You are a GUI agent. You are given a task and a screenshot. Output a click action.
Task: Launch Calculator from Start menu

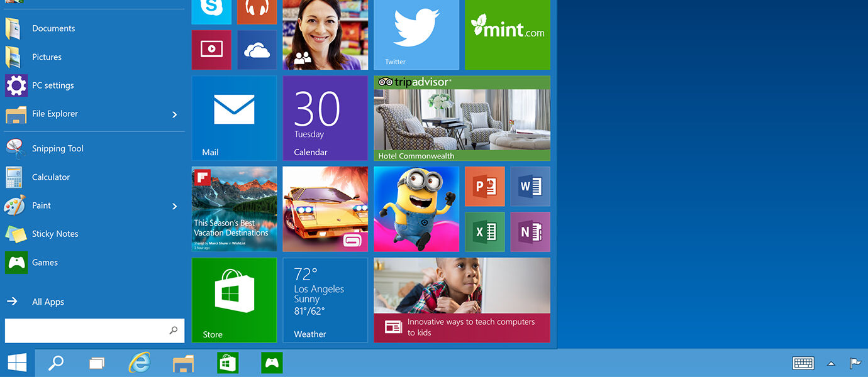click(94, 177)
